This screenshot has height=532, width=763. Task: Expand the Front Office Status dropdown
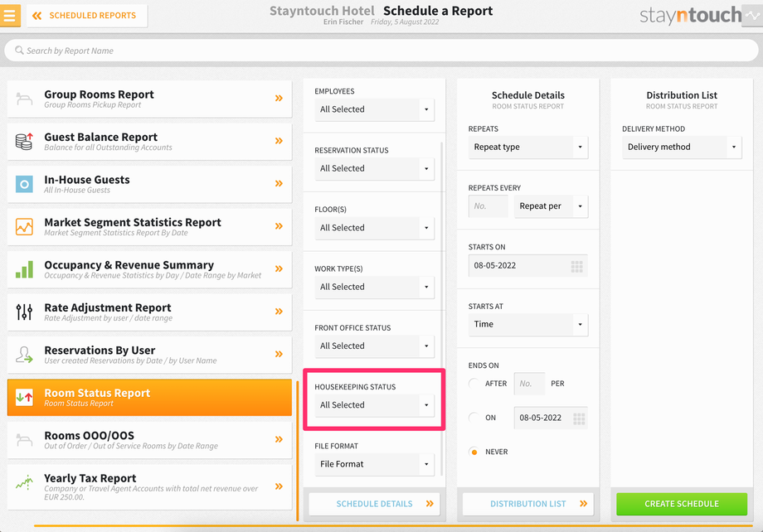point(374,346)
